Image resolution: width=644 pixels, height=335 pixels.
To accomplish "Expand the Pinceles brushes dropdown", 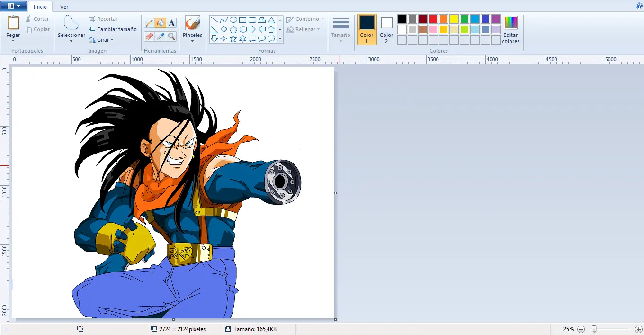I will click(192, 41).
